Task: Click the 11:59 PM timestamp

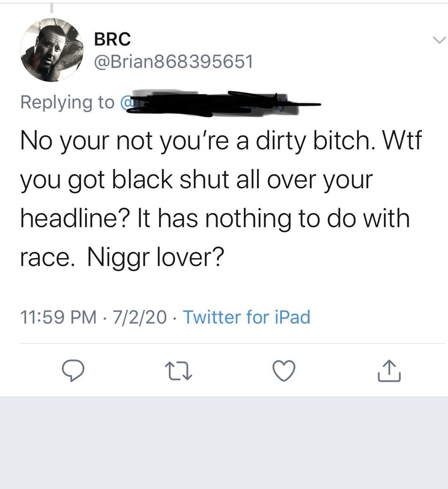Action: [59, 317]
